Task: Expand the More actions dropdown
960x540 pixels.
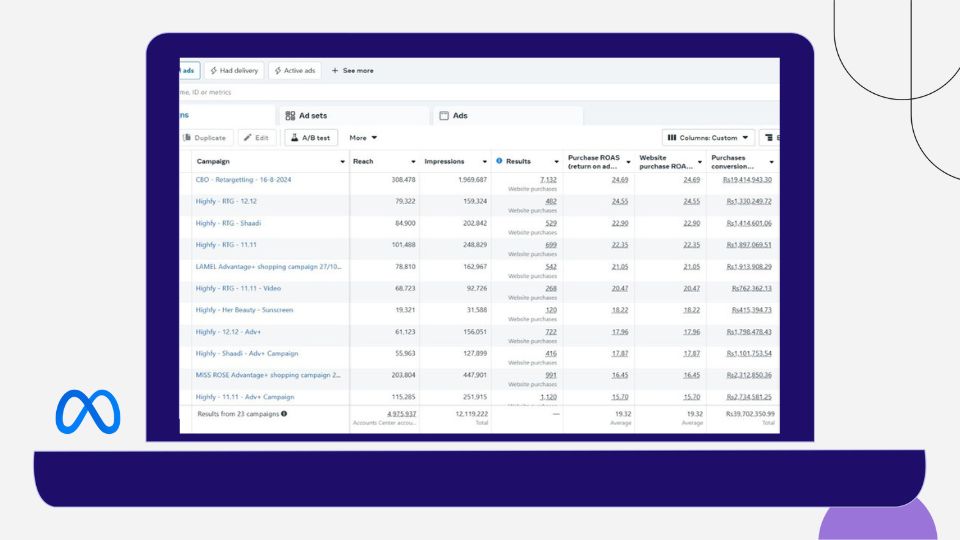Action: pyautogui.click(x=362, y=138)
